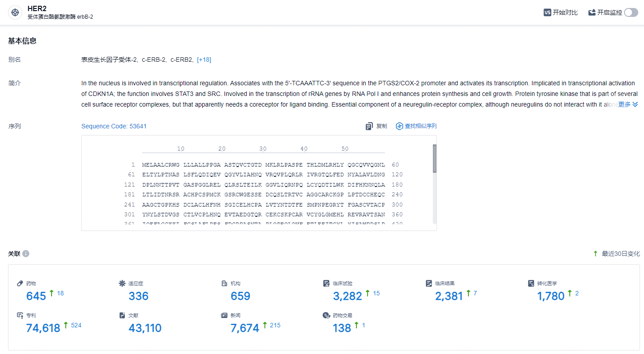644x354 pixels.
Task: Click the copy sequence icon
Action: click(369, 127)
